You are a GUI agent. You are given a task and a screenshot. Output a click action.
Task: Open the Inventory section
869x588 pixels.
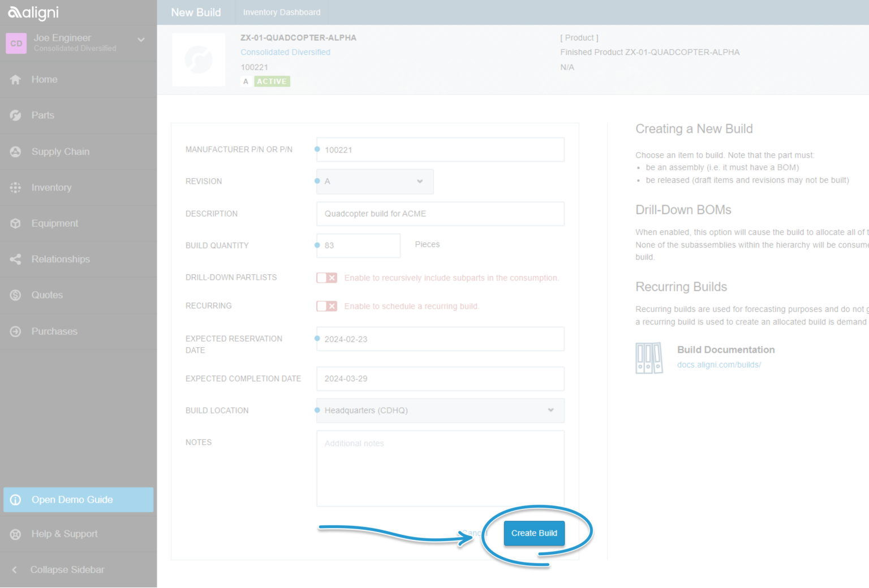click(x=16, y=187)
